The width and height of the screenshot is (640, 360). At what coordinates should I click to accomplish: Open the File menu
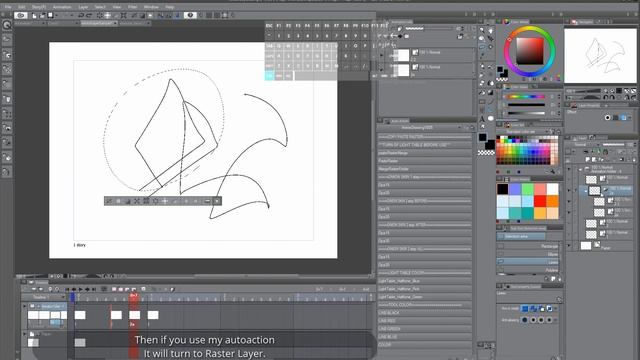click(8, 7)
